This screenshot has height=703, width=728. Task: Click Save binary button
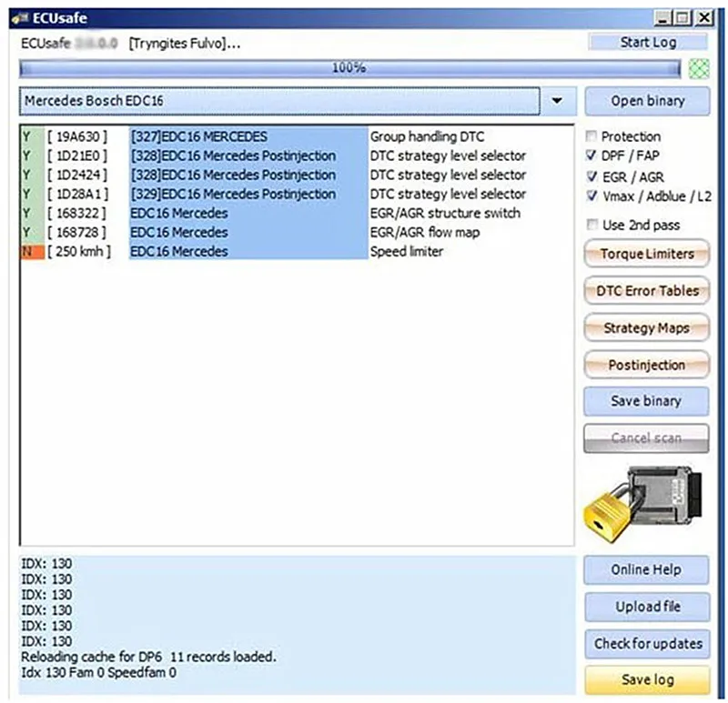pos(646,401)
